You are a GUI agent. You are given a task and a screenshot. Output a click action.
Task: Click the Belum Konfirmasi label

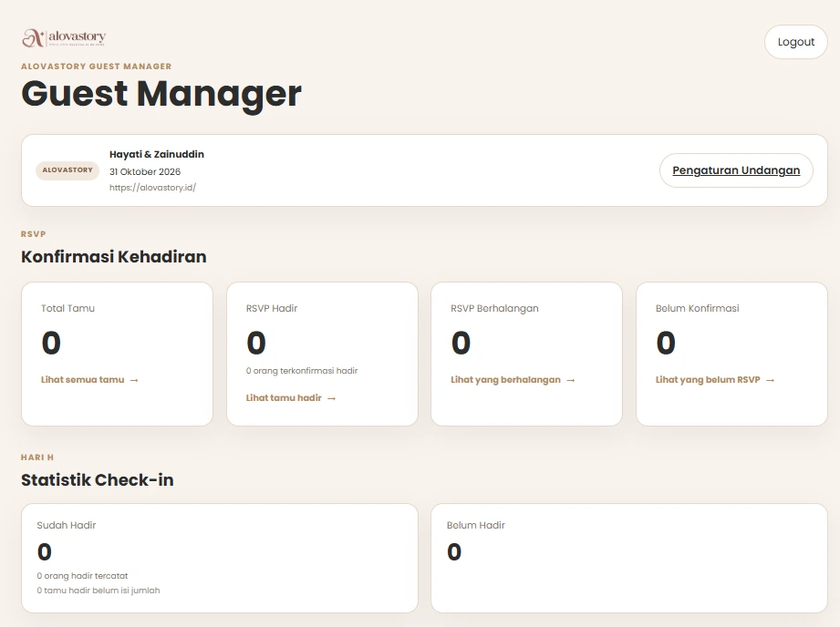click(x=697, y=308)
